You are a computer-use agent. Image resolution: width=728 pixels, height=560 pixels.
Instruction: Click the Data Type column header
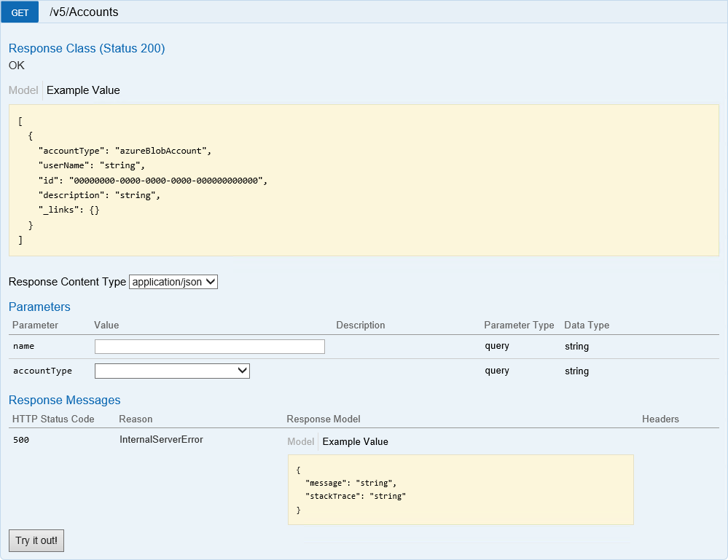(587, 325)
